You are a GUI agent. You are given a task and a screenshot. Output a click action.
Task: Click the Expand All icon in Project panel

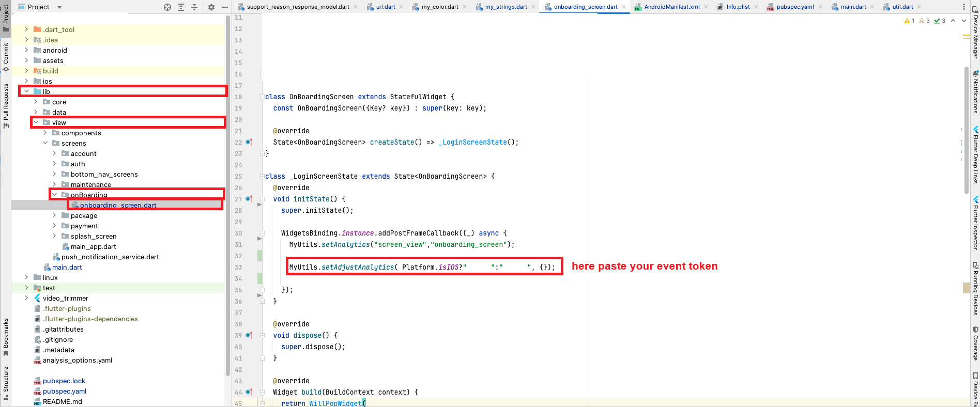pyautogui.click(x=181, y=7)
